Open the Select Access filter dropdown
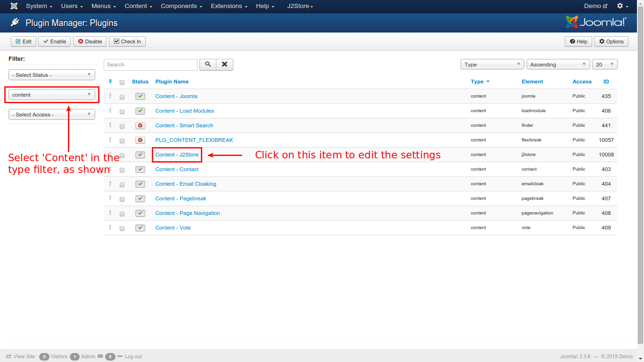The image size is (644, 362). (52, 115)
